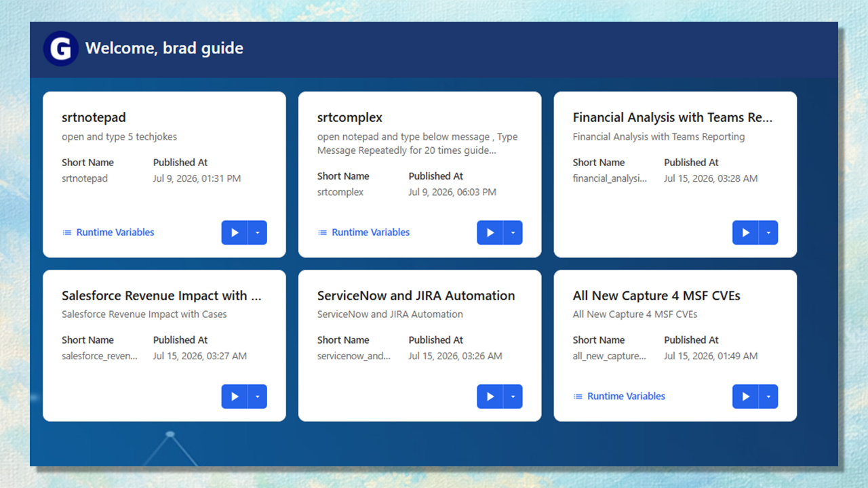Screen dimensions: 868x488
Task: Run the srtcomplex automation with play button
Action: point(490,232)
